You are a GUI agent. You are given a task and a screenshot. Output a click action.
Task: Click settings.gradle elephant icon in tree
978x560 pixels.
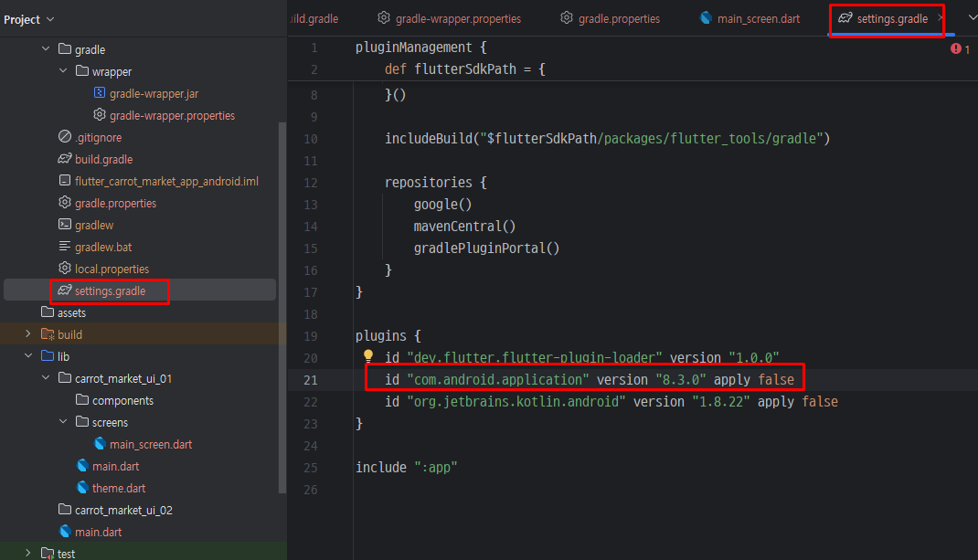65,290
